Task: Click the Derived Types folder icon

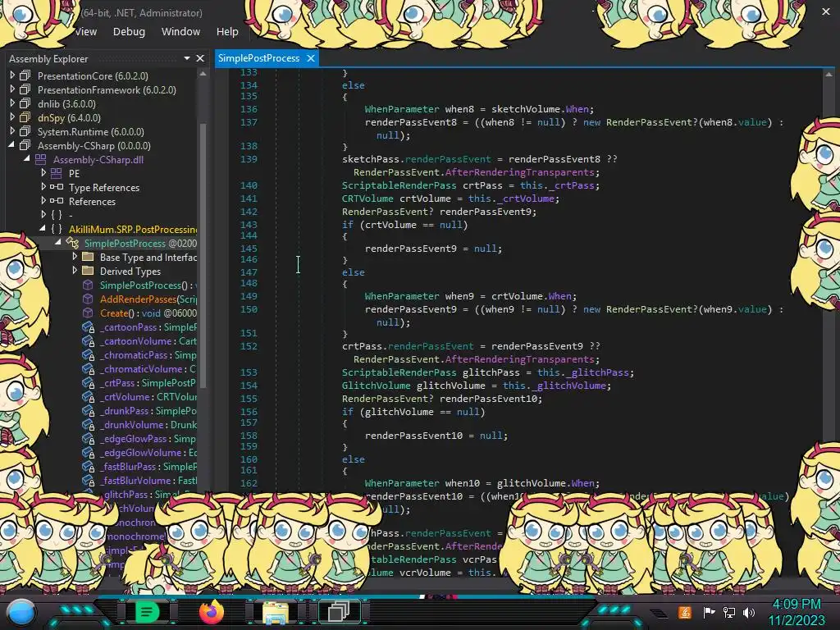Action: coord(88,271)
